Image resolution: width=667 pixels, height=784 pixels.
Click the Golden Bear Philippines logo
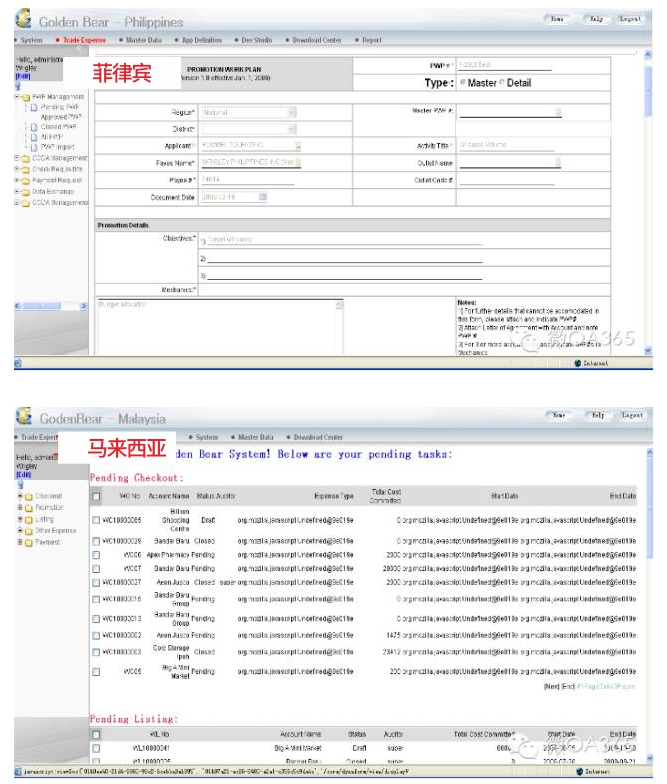click(x=23, y=19)
